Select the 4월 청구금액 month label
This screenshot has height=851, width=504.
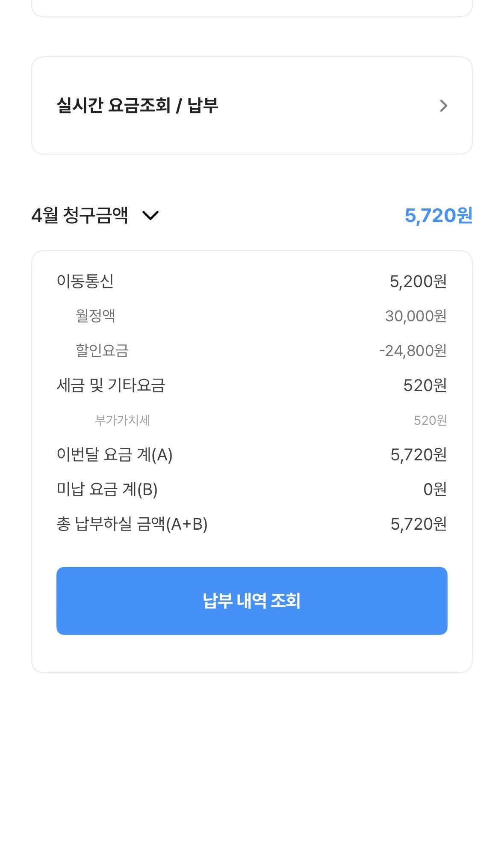(80, 215)
